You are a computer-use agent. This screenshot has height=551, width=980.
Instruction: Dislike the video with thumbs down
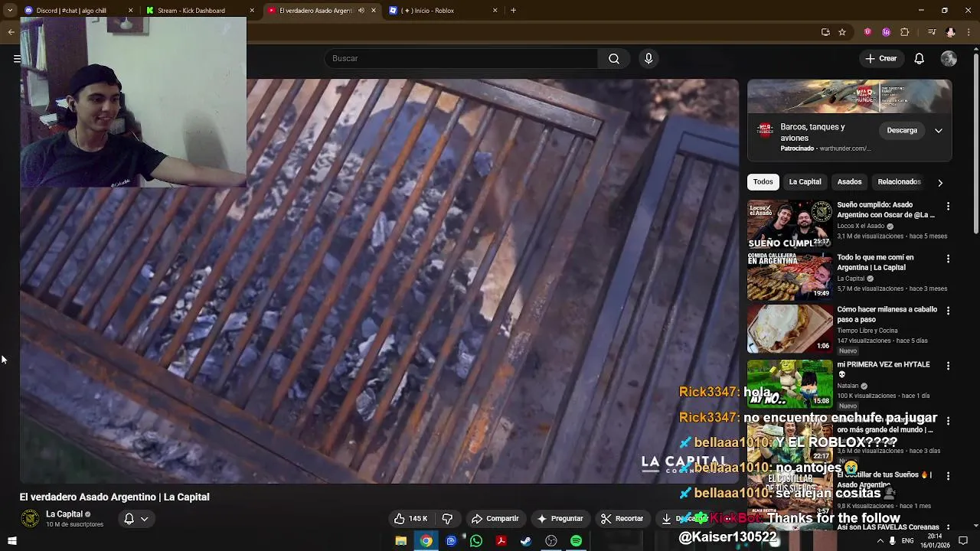click(x=447, y=519)
